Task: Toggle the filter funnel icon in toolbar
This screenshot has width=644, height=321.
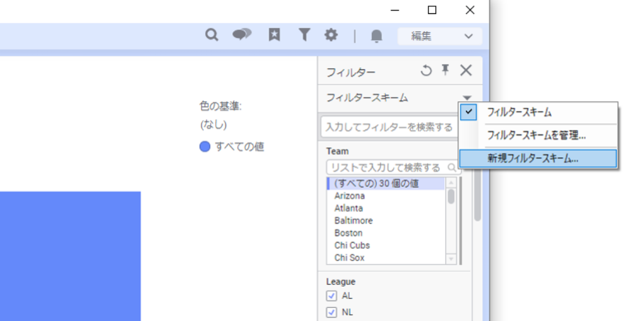Action: coord(304,35)
